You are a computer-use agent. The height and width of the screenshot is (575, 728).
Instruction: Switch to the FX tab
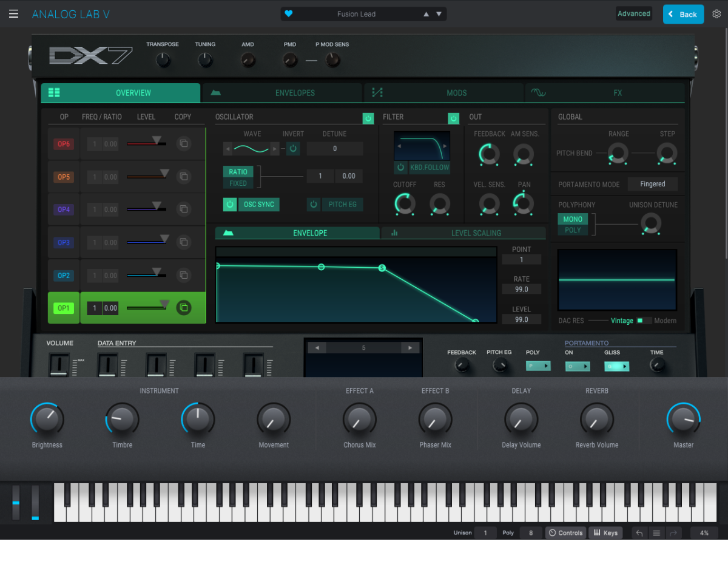tap(605, 93)
